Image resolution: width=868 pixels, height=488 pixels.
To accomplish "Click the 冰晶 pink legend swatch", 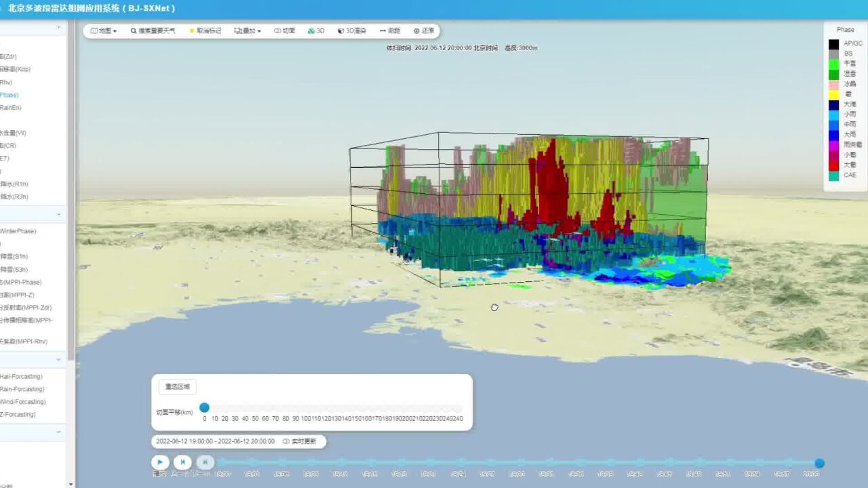I will click(x=833, y=85).
